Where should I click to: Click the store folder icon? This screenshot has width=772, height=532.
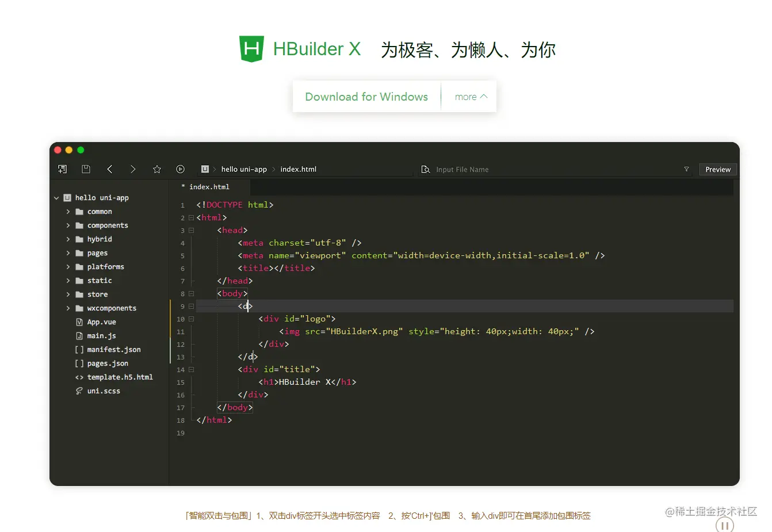pyautogui.click(x=79, y=294)
